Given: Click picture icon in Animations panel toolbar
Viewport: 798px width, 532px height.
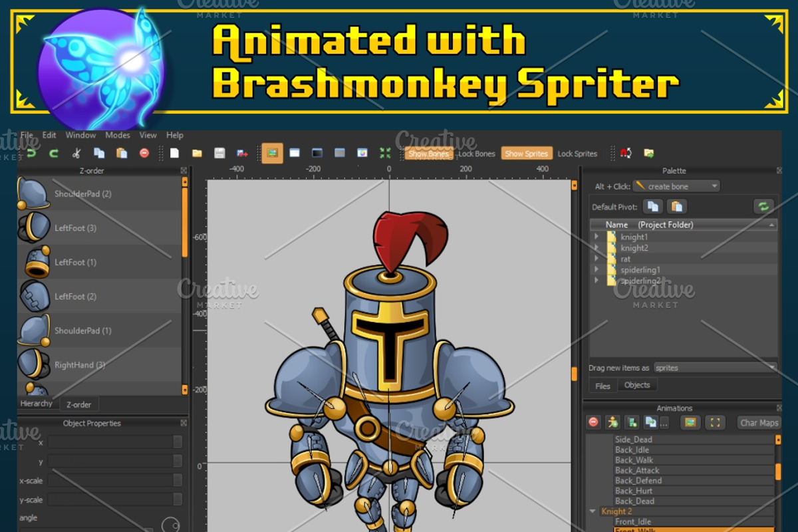Looking at the screenshot, I should (690, 422).
